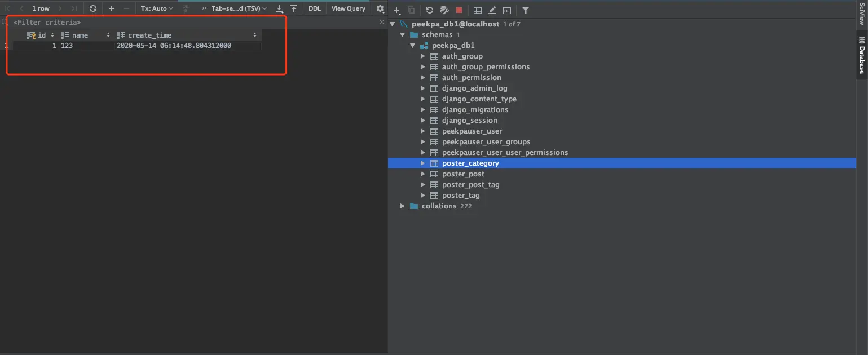868x355 pixels.
Task: Import data with upload arrow icon
Action: click(x=294, y=8)
